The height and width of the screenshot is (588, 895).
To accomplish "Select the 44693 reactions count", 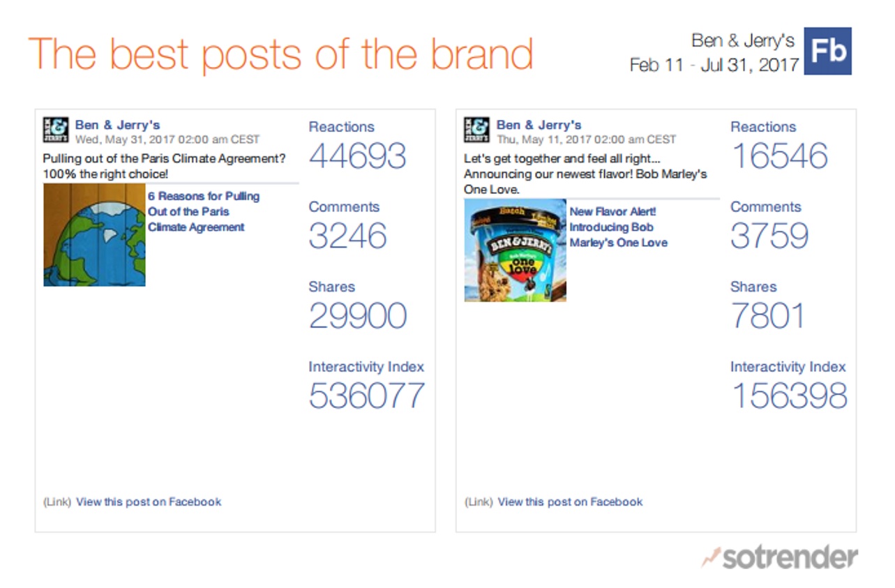I will (x=358, y=156).
